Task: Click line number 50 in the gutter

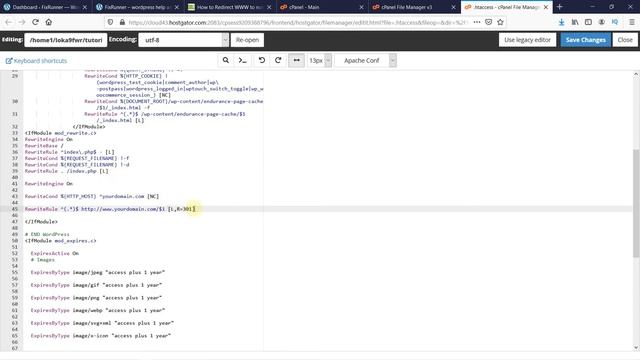Action: (15, 241)
